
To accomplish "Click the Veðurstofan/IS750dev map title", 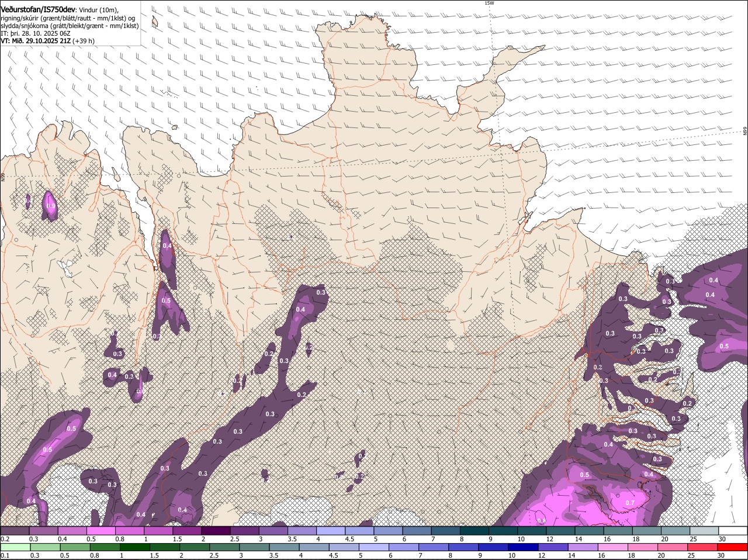I will coord(37,9).
